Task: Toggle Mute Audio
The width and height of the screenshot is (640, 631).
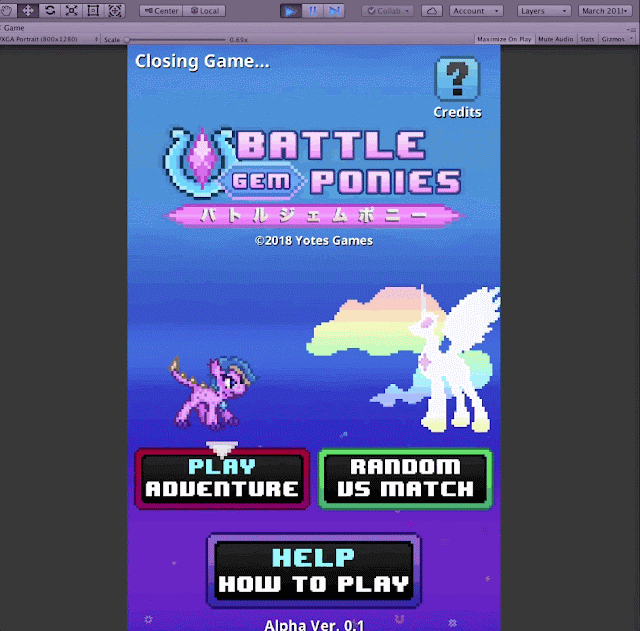Action: click(556, 39)
